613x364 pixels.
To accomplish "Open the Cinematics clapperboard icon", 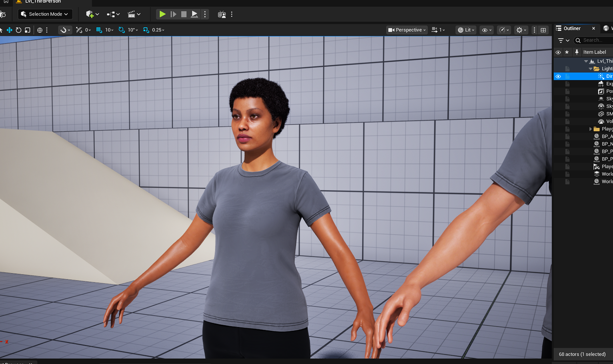I will pyautogui.click(x=132, y=14).
